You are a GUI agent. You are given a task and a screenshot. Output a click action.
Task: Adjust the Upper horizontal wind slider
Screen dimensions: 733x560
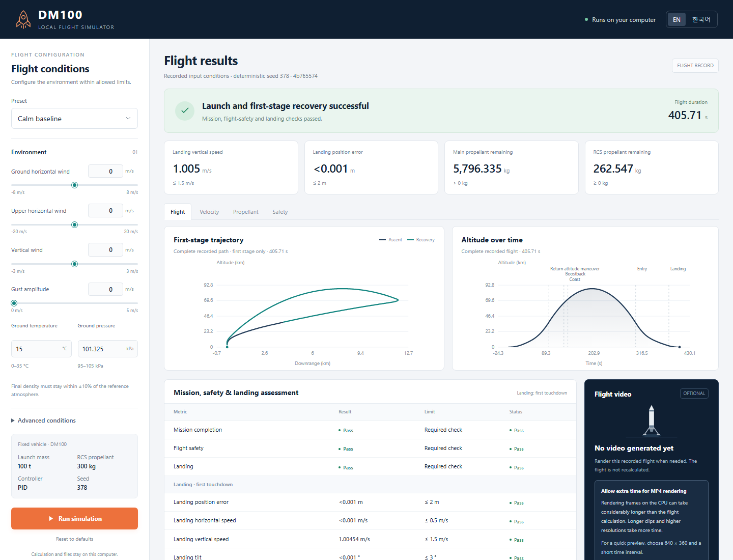point(74,225)
